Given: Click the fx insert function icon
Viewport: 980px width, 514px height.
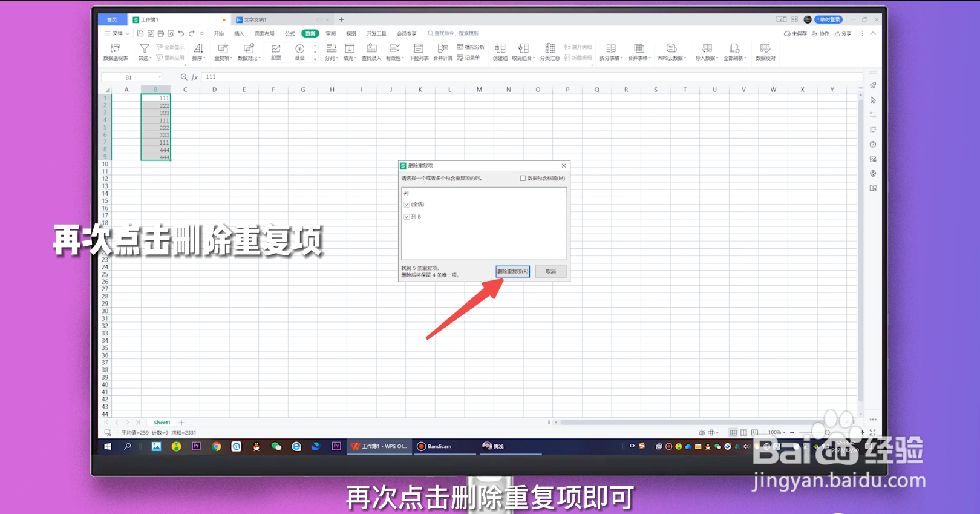Looking at the screenshot, I should point(195,77).
